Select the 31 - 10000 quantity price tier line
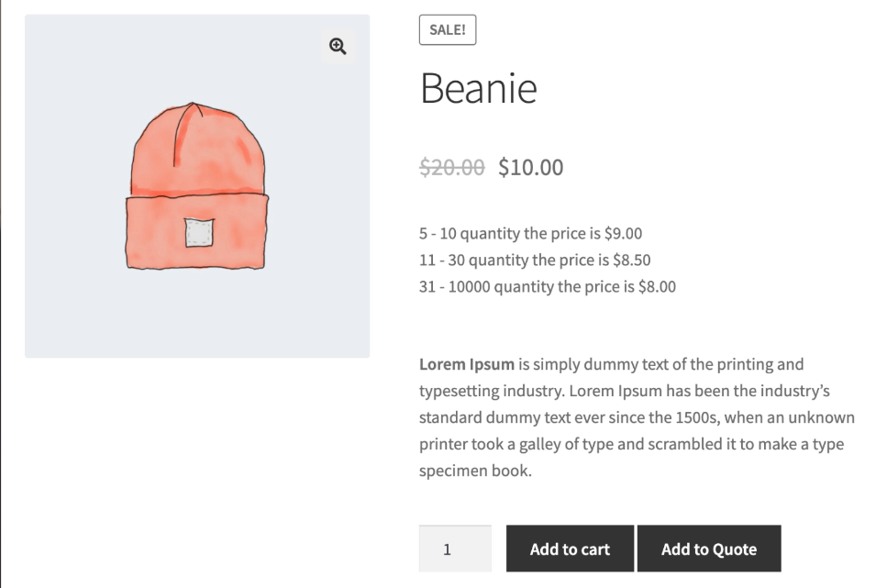Viewport: 876px width, 588px height. click(547, 286)
